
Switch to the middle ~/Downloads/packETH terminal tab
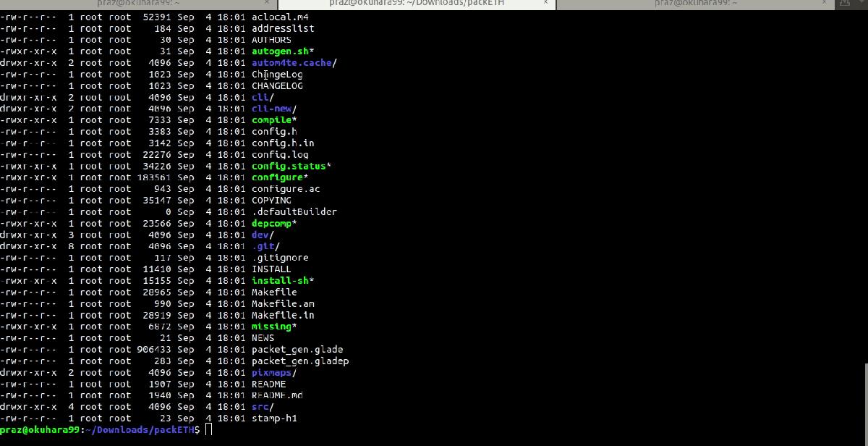[x=416, y=4]
